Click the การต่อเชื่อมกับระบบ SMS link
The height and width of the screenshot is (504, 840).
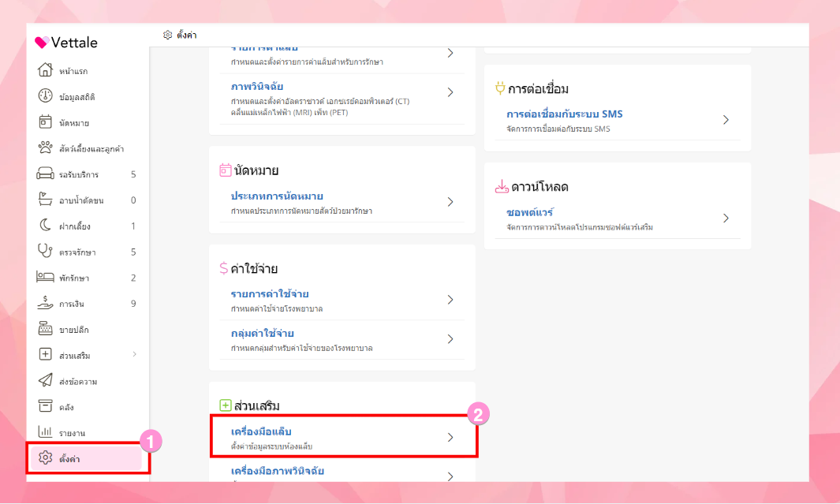click(565, 114)
